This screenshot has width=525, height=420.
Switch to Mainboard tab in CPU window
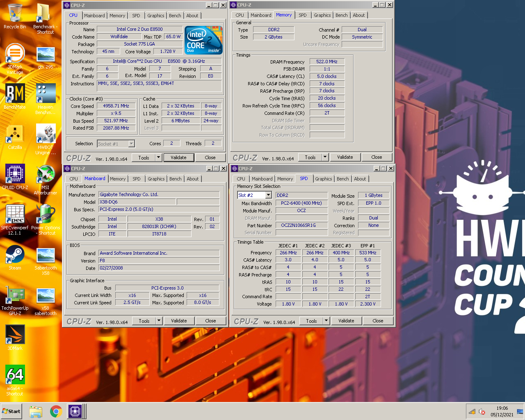click(94, 16)
